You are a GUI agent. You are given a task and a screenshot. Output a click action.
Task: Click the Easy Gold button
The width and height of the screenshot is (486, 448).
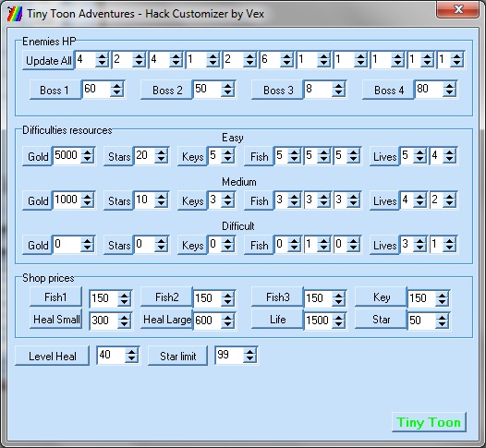[x=37, y=156]
